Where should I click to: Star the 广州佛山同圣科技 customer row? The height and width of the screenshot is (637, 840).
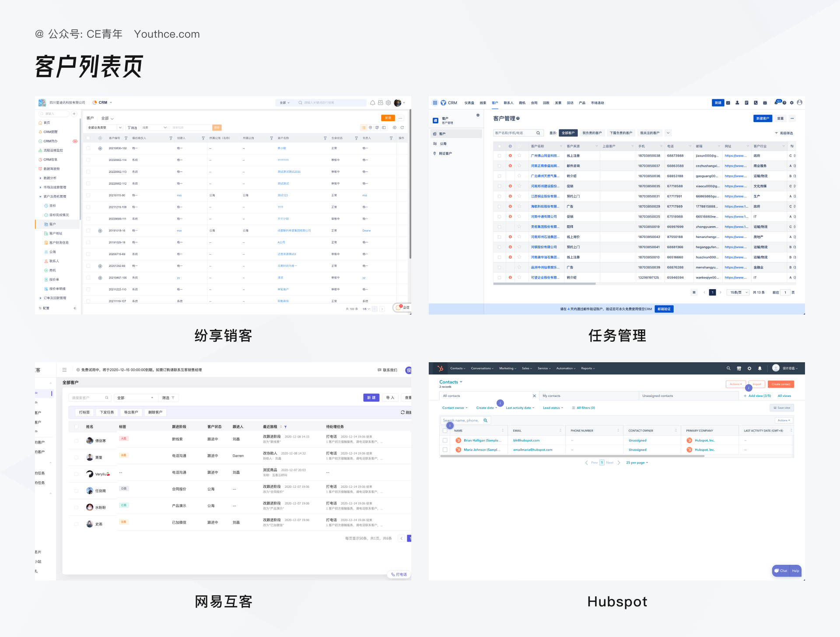520,156
